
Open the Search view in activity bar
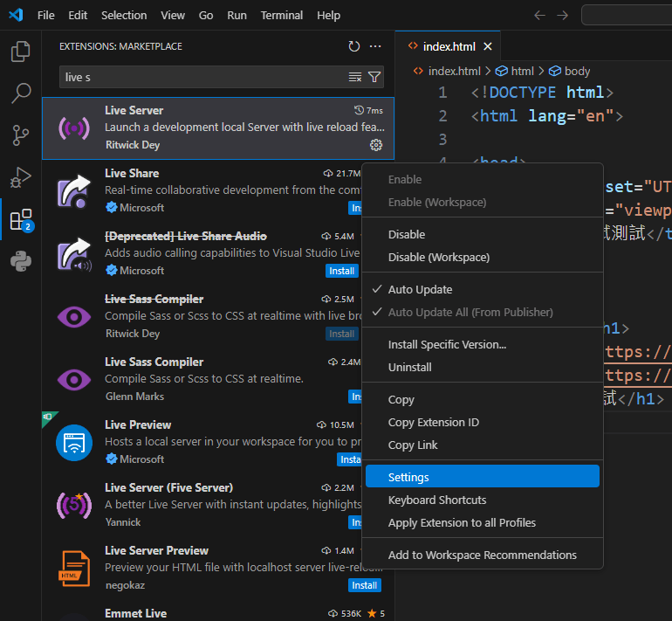tap(21, 93)
